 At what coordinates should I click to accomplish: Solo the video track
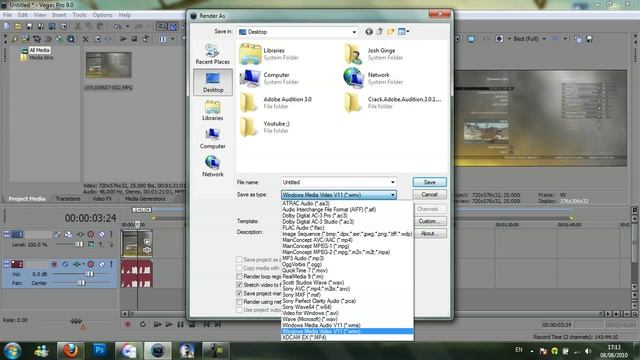(111, 234)
